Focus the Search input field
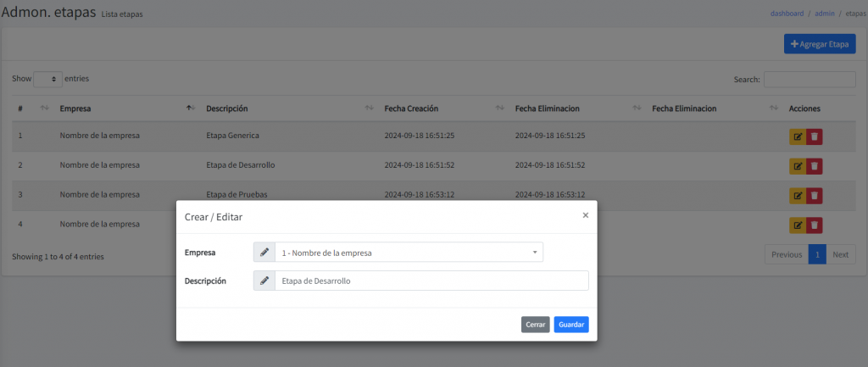 coord(809,79)
